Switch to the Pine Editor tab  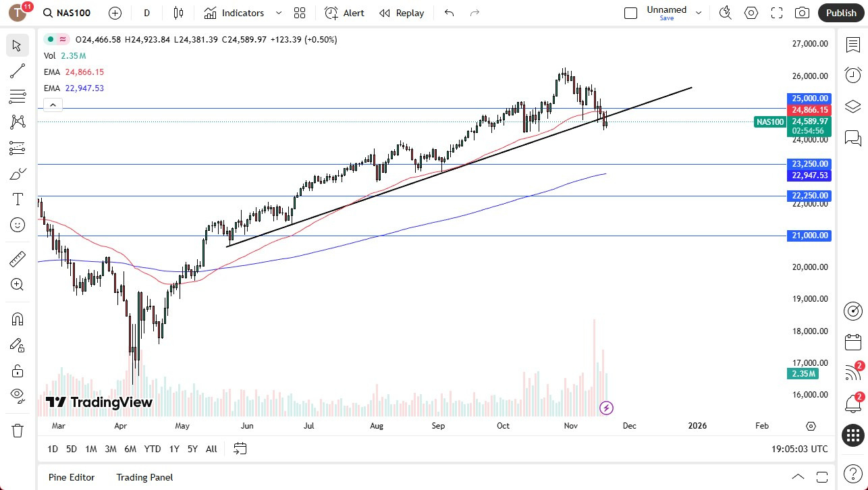point(71,477)
